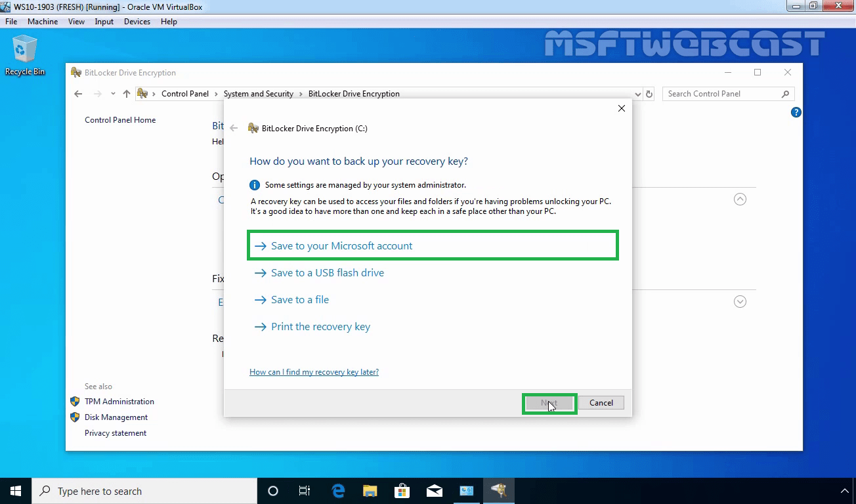
Task: Open Mail app from the taskbar
Action: [434, 490]
